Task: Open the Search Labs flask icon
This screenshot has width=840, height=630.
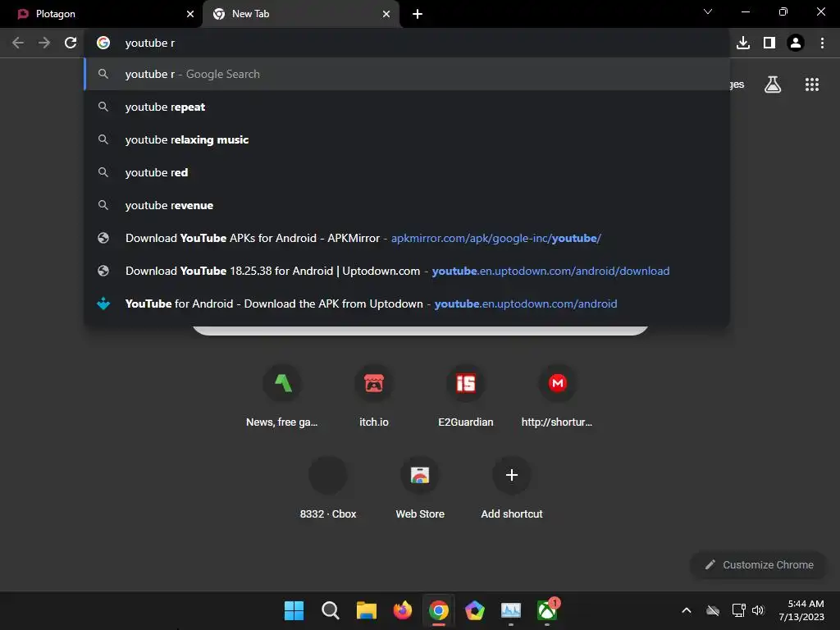Action: coord(773,84)
